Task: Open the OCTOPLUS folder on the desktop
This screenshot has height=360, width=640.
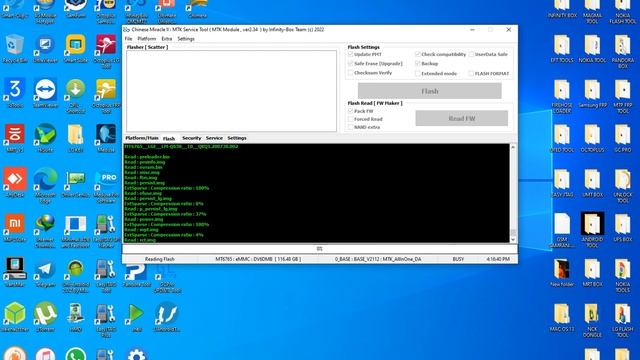Action: pyautogui.click(x=592, y=138)
